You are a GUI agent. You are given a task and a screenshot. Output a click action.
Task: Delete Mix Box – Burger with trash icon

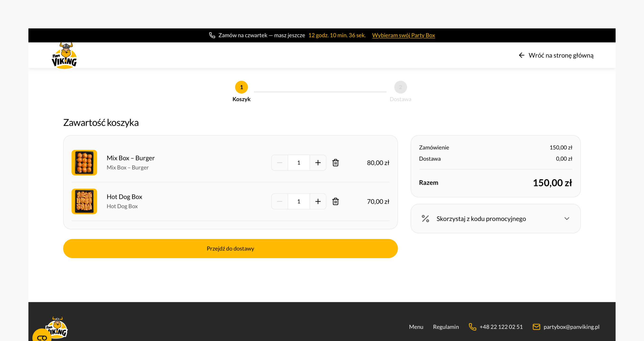pos(335,163)
